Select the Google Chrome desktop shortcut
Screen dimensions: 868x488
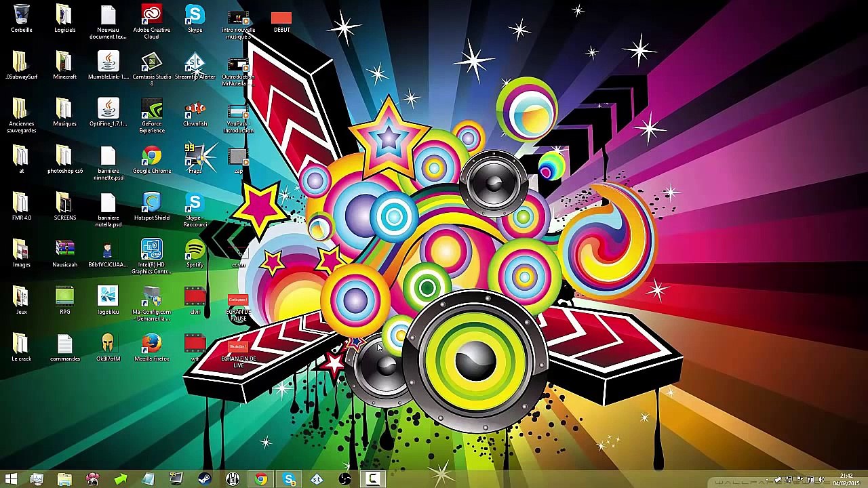(x=151, y=159)
